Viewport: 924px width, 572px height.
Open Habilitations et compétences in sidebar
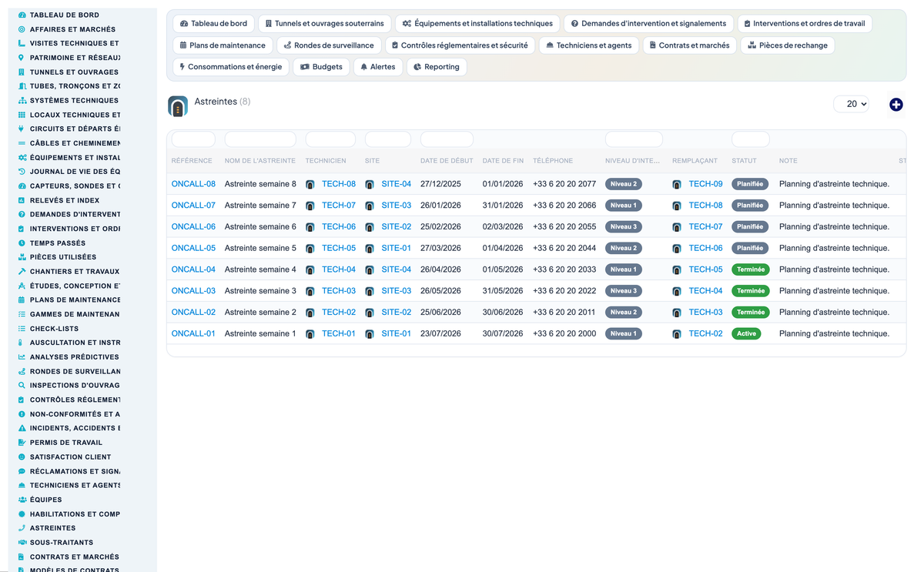(75, 514)
